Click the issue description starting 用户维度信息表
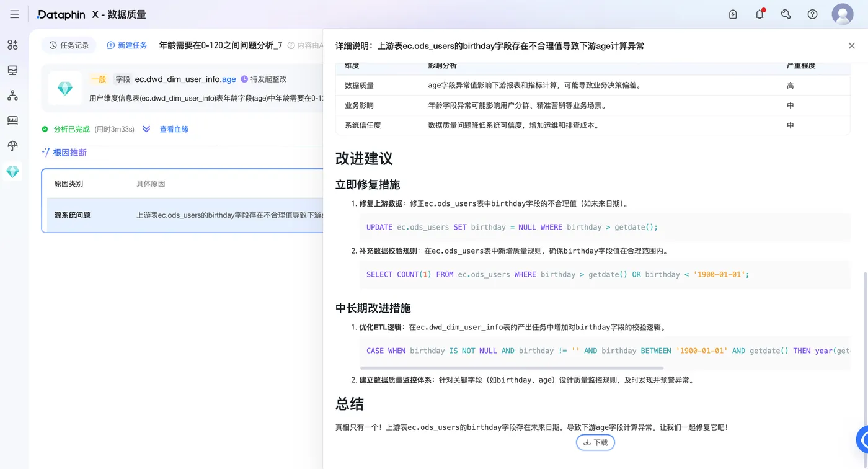868x469 pixels. click(206, 98)
